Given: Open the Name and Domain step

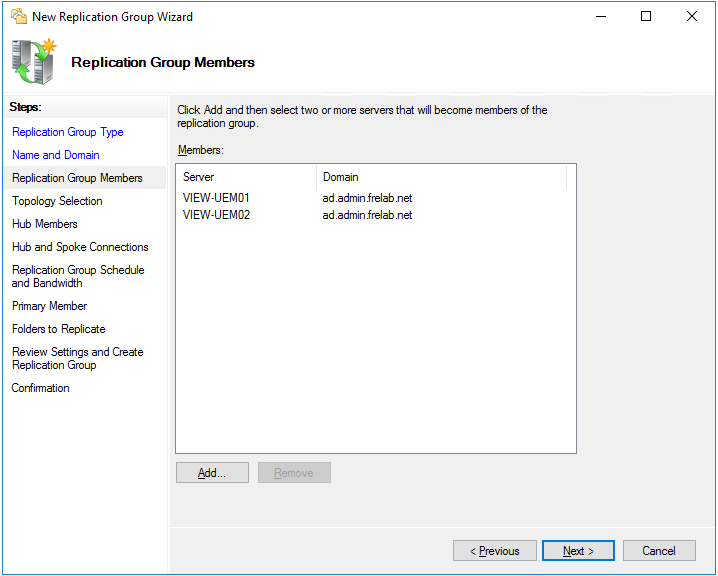Looking at the screenshot, I should click(56, 155).
